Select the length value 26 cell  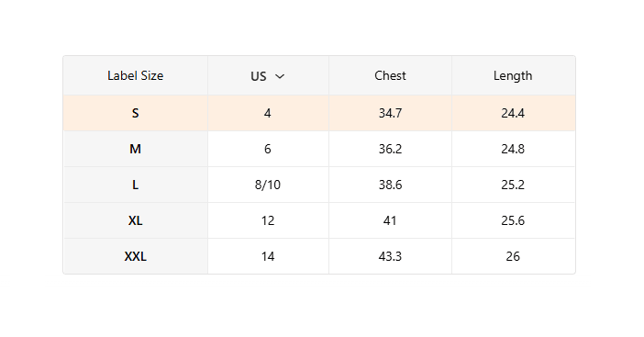coord(514,256)
